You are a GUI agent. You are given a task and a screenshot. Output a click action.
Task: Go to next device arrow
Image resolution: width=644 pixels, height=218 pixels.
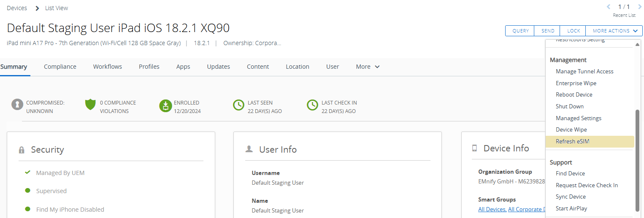tap(640, 7)
